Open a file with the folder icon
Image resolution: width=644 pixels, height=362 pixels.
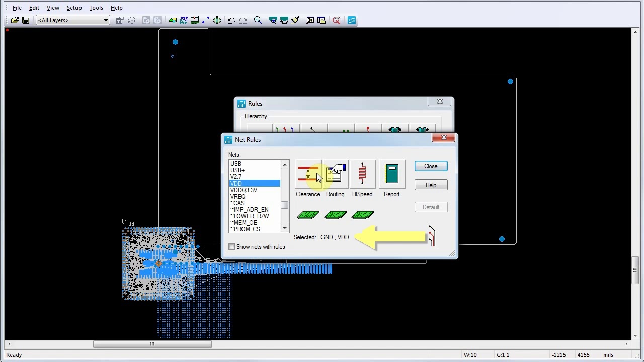(15, 20)
